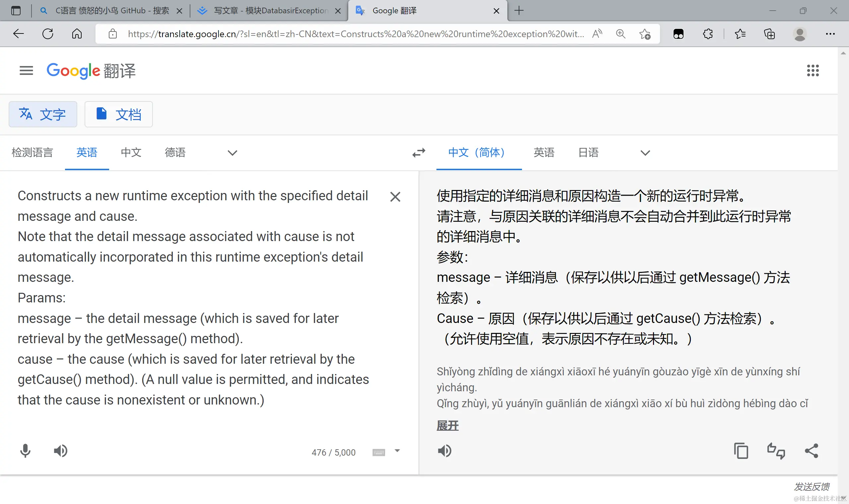Expand more source languages list
The image size is (849, 504).
point(232,153)
